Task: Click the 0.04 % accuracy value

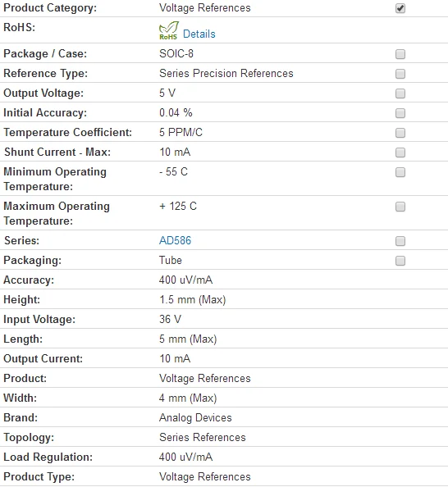Action: click(176, 112)
